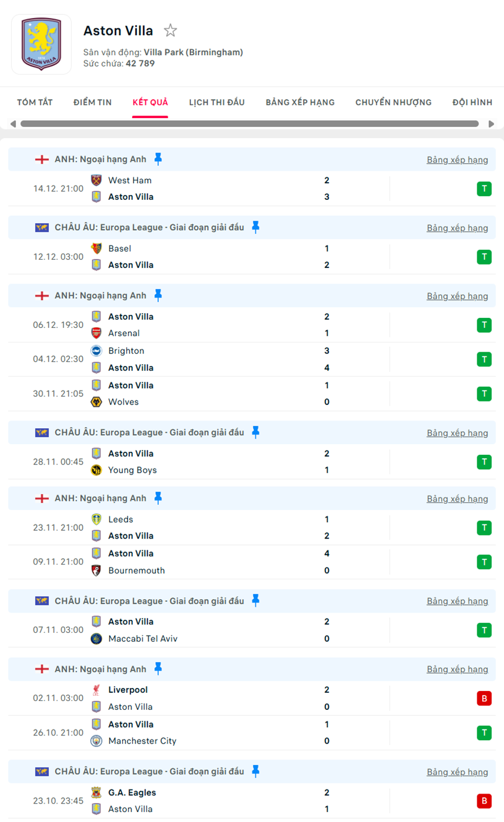Click the Arsenal team logo

pyautogui.click(x=96, y=333)
